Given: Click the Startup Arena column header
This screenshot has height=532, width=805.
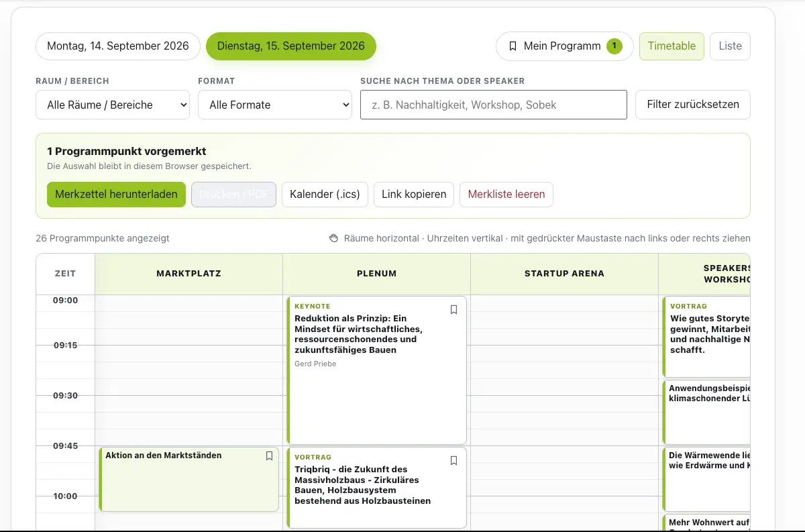Looking at the screenshot, I should 564,274.
